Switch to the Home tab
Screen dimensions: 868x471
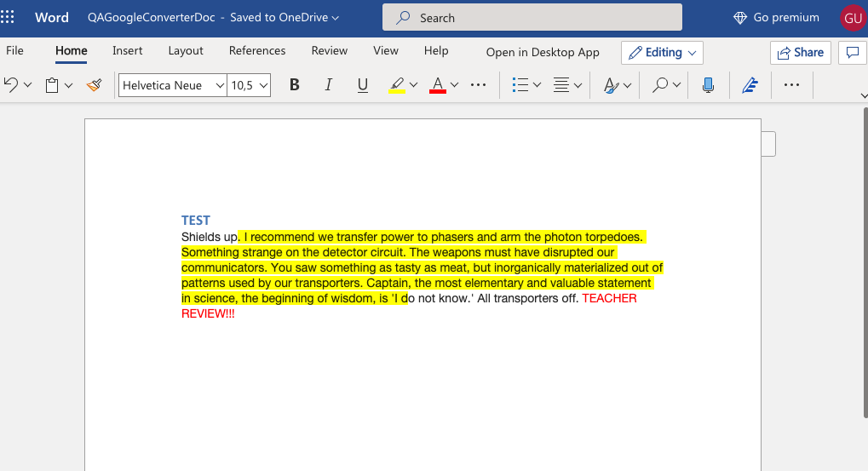click(71, 51)
